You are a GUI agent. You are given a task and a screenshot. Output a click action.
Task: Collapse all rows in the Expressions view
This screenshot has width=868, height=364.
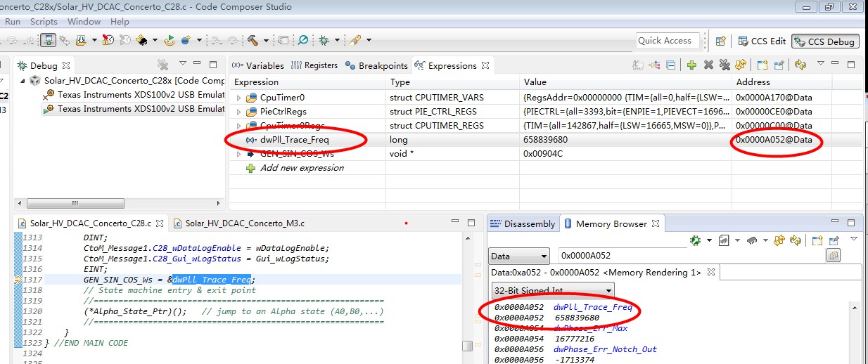point(671,65)
